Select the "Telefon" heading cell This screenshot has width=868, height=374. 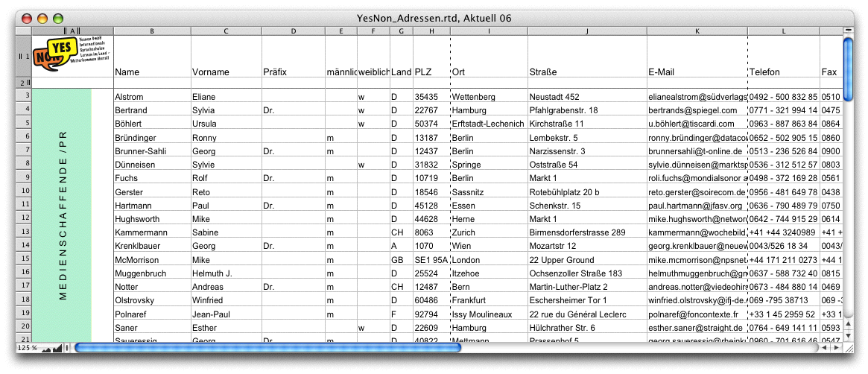click(783, 72)
